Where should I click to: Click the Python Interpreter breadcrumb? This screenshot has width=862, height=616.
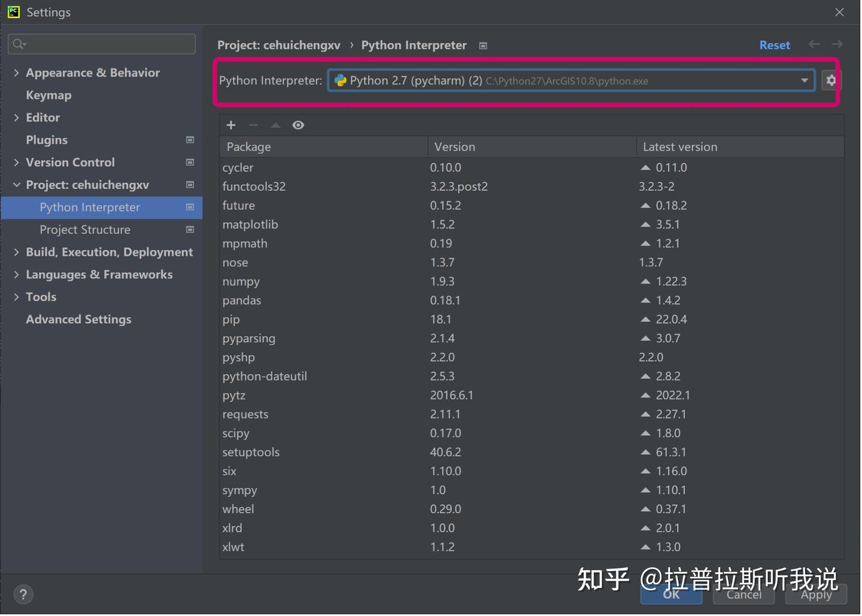point(414,45)
